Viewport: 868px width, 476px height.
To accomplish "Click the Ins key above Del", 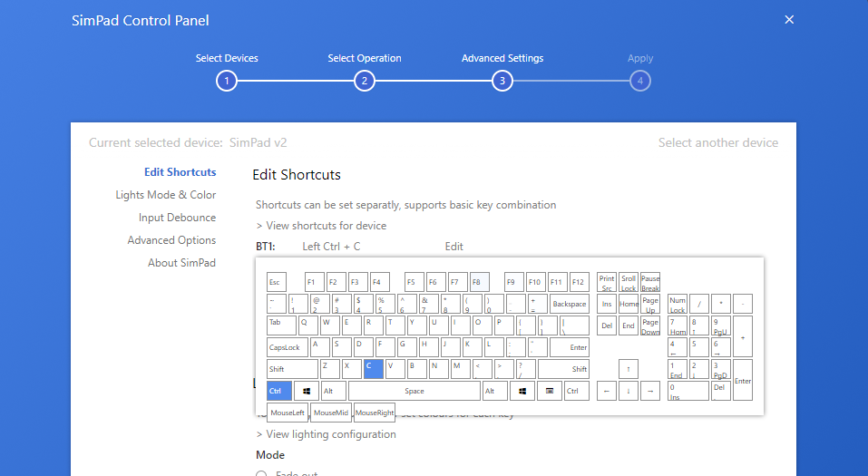I will coord(607,304).
